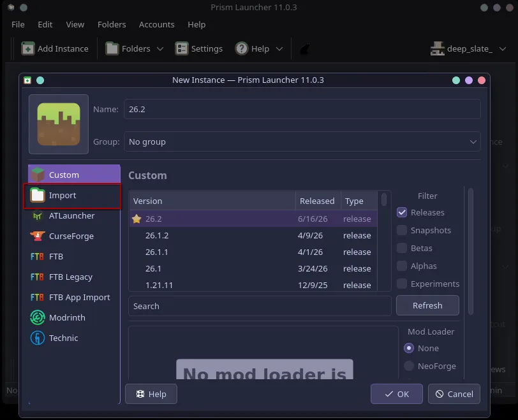Click the Help question mark icon
This screenshot has height=420, width=518.
[242, 49]
